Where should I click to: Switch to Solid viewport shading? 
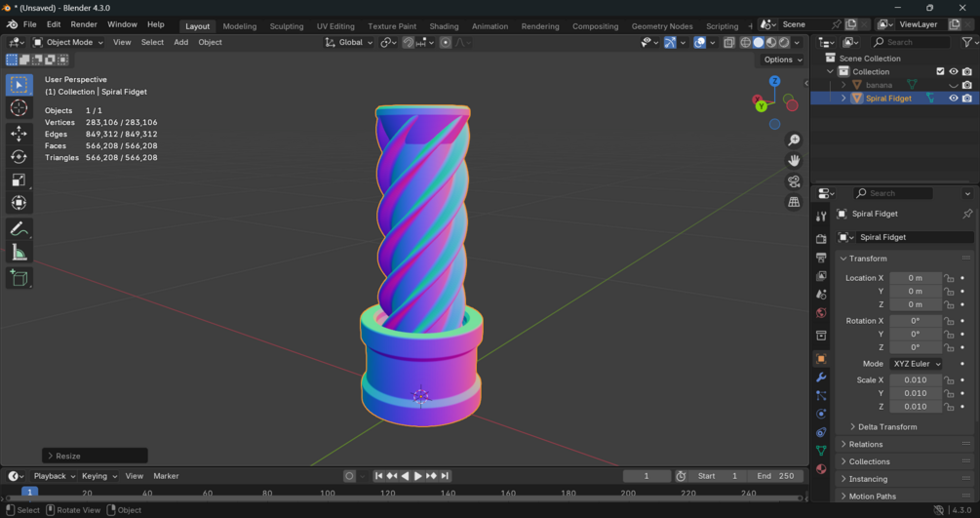758,43
